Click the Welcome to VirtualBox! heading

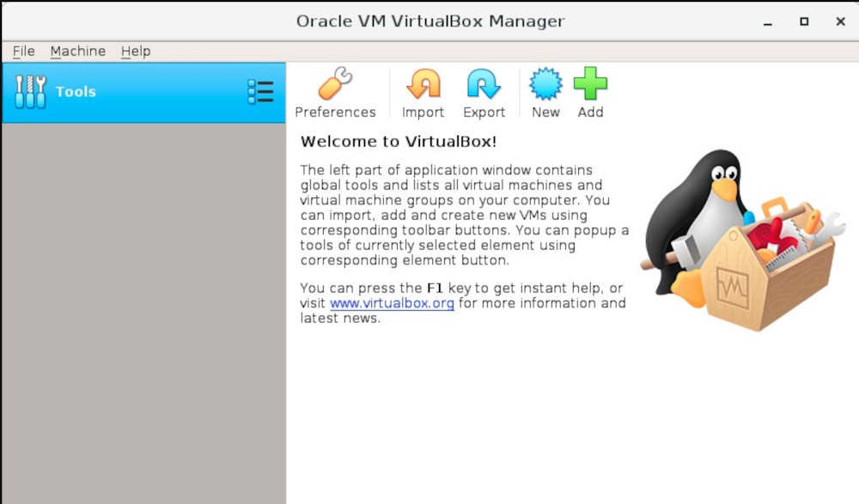pos(399,142)
